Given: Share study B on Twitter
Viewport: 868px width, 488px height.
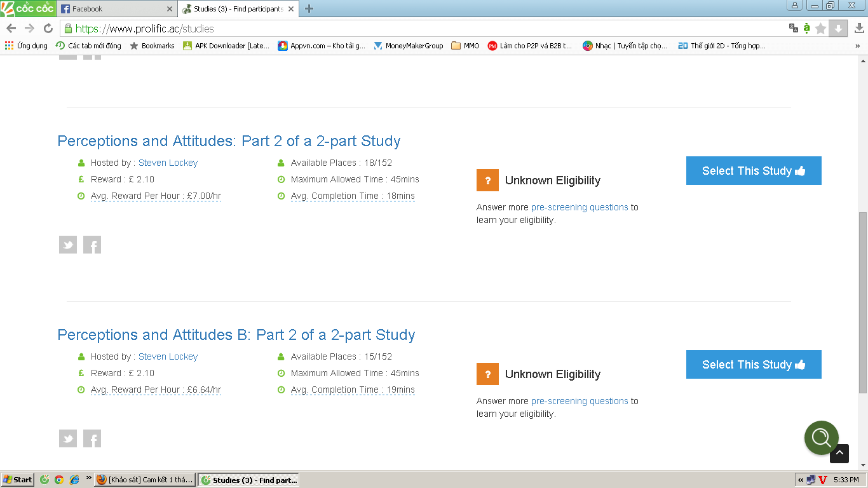Looking at the screenshot, I should coord(68,438).
